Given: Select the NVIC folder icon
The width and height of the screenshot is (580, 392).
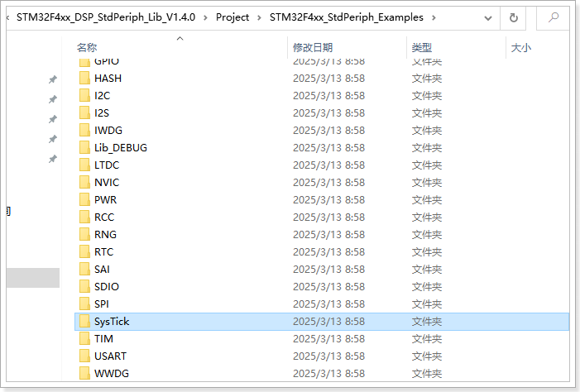Looking at the screenshot, I should pos(84,182).
